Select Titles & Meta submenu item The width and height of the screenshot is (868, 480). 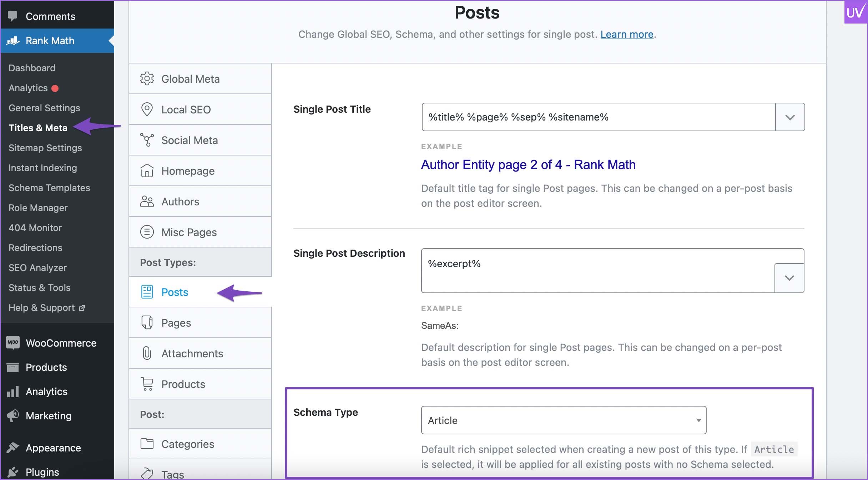38,128
